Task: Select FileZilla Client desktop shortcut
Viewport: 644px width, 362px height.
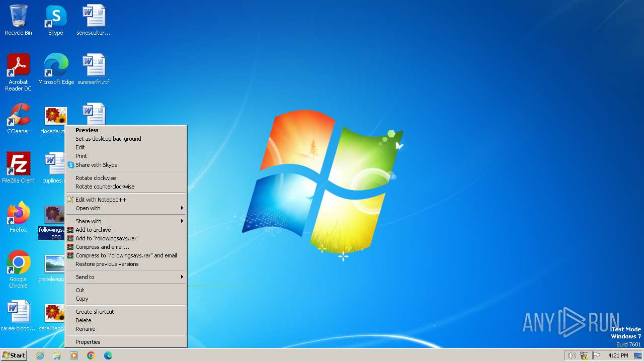Action: click(x=18, y=168)
